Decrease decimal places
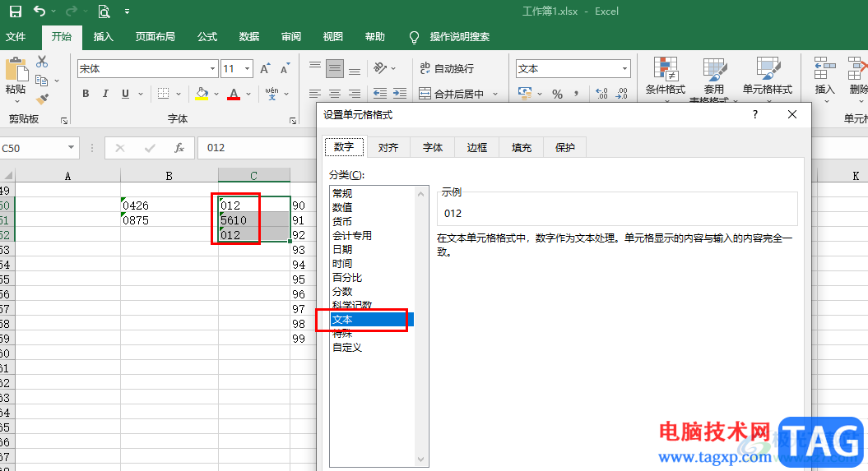Screen dimensions: 868x471 click(x=622, y=94)
